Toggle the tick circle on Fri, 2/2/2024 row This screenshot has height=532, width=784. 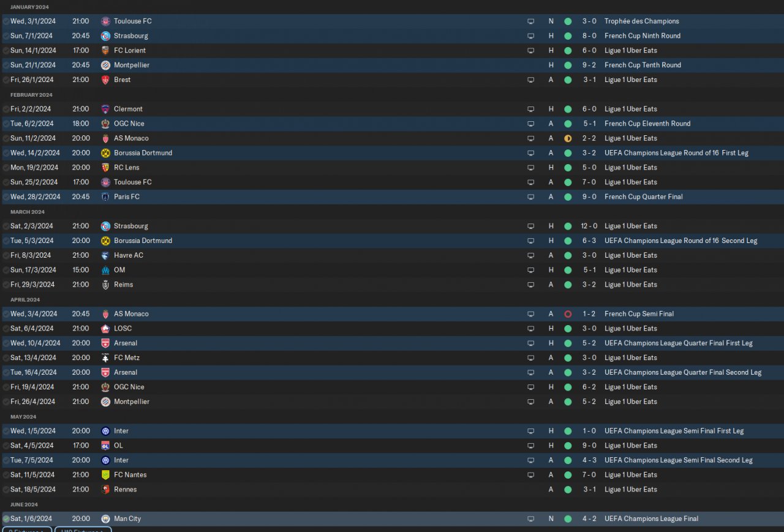click(x=6, y=109)
